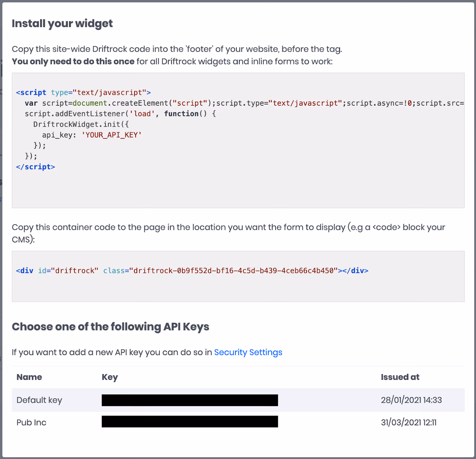Click the driftrock div container code block
This screenshot has height=459, width=476.
pyautogui.click(x=238, y=276)
